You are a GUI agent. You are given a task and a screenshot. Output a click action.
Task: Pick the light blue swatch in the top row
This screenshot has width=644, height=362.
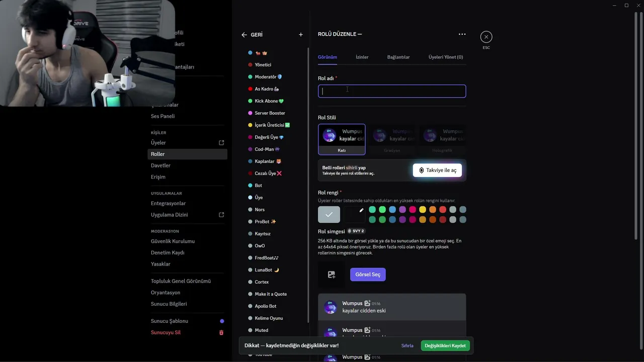392,210
